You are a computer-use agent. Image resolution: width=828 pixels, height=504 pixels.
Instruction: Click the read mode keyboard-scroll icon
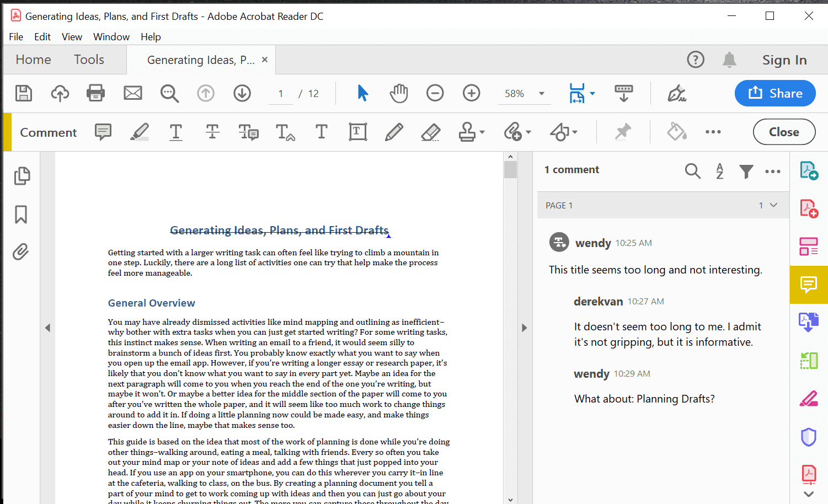623,93
